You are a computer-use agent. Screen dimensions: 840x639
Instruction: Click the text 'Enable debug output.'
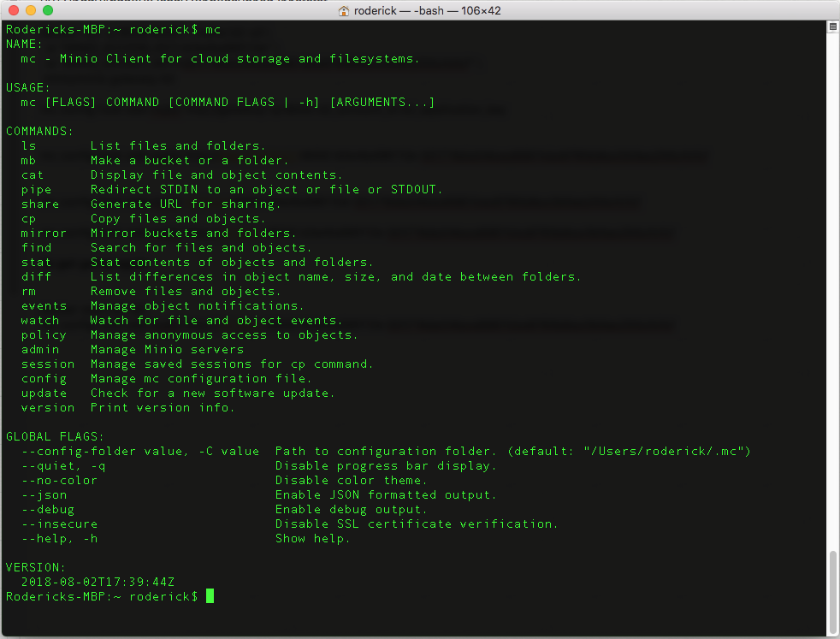pos(352,509)
